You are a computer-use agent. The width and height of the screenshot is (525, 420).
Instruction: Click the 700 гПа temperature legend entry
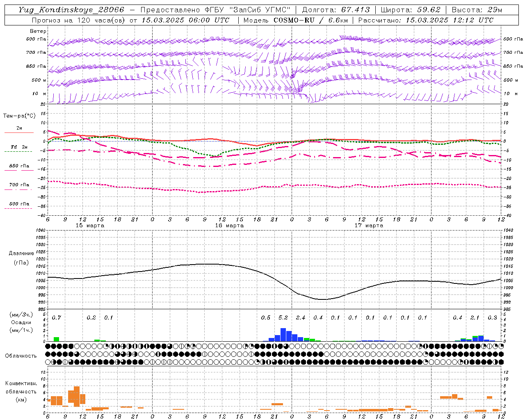click(19, 185)
